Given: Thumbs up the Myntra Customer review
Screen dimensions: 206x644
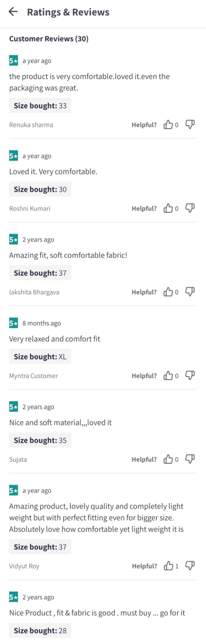Looking at the screenshot, I should coord(168,376).
